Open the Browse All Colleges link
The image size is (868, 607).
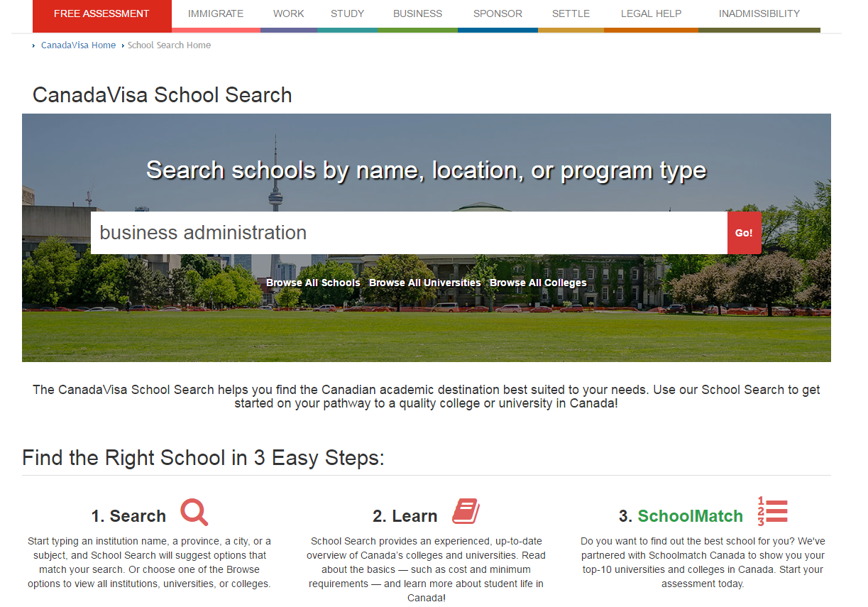537,282
